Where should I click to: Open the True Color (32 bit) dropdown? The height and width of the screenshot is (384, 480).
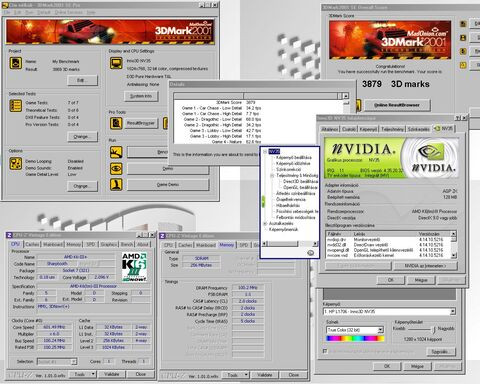[380, 330]
